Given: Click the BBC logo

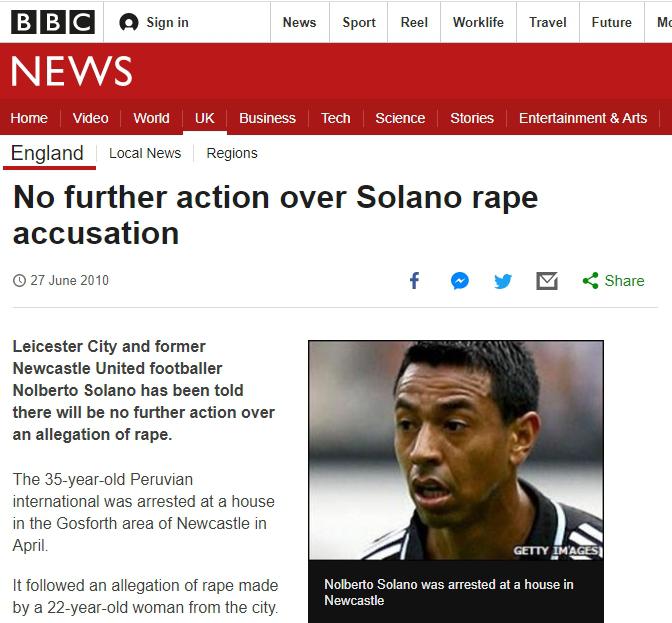Looking at the screenshot, I should [54, 22].
